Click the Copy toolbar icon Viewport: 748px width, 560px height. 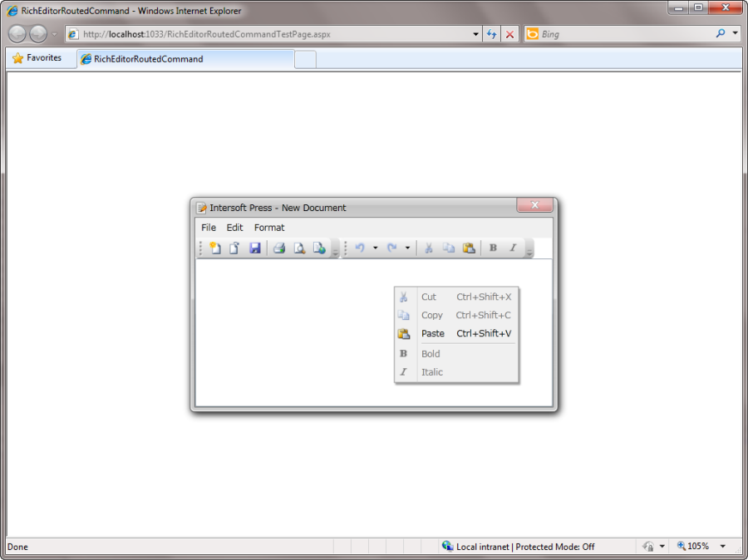(x=449, y=248)
